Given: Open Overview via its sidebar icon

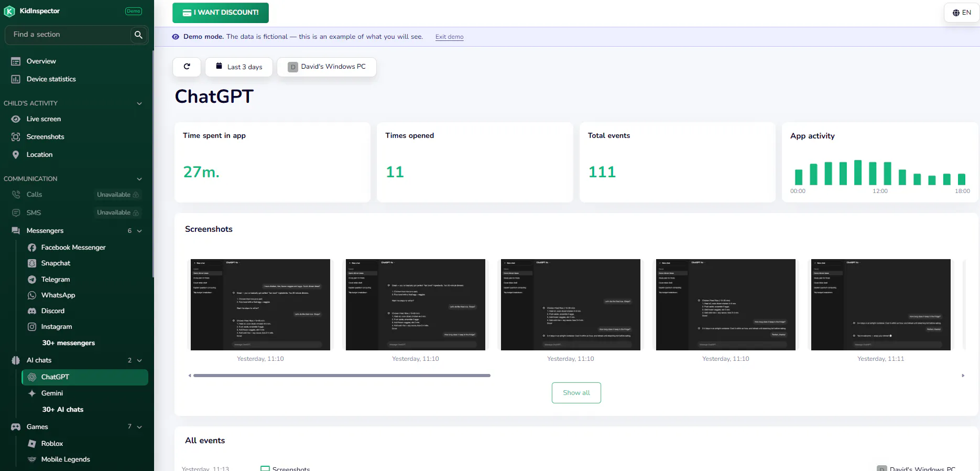Looking at the screenshot, I should [16, 61].
